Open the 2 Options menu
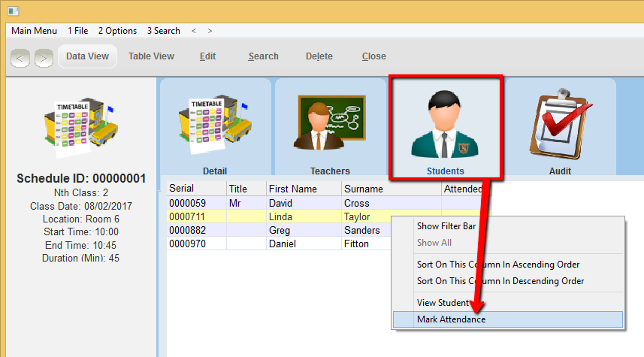 click(117, 31)
